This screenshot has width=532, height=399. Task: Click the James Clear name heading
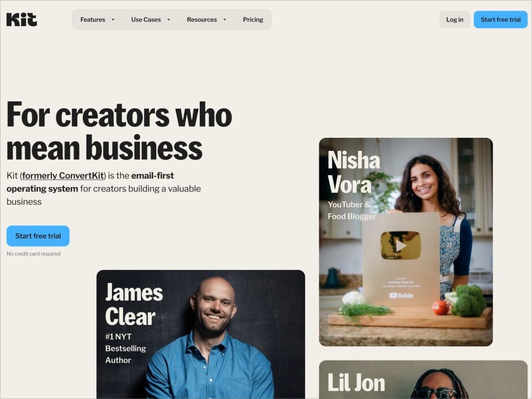(134, 304)
